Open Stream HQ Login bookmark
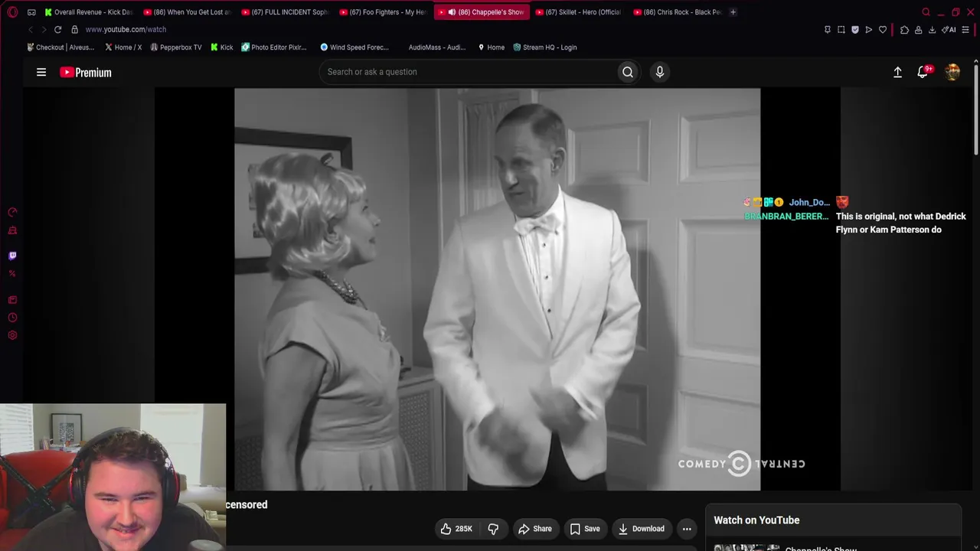The height and width of the screenshot is (551, 980). [x=545, y=47]
